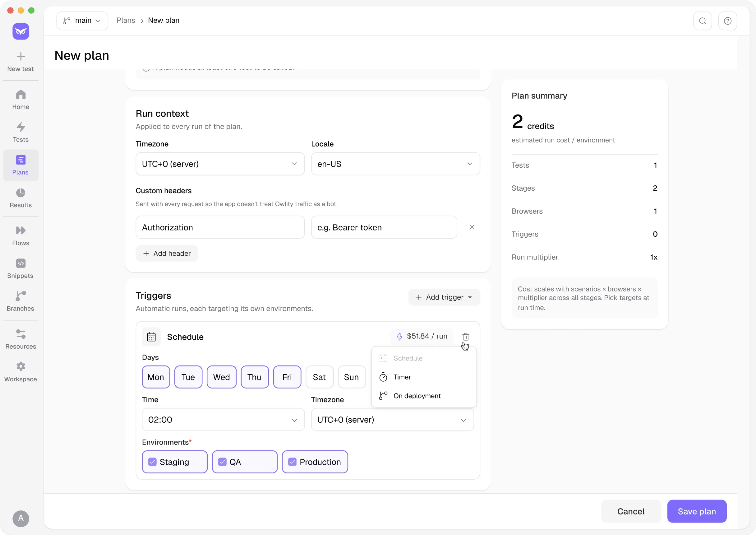This screenshot has height=535, width=756.
Task: Uncheck the QA environment
Action: (245, 462)
